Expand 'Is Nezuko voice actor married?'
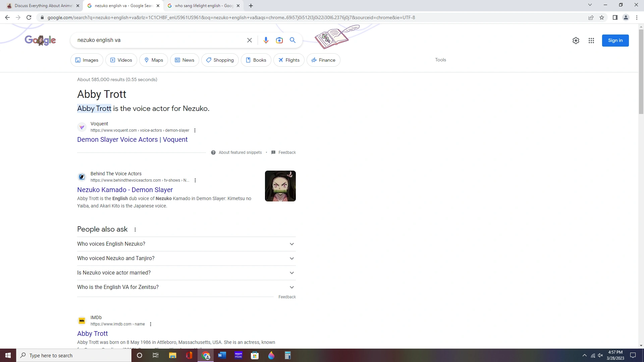The height and width of the screenshot is (362, 644). tap(186, 273)
